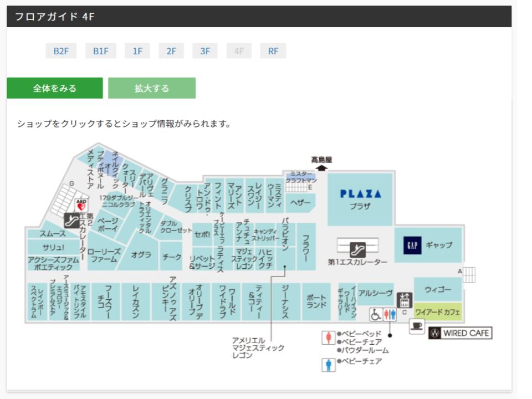Open the チーク shop on the map
The image size is (532, 399).
click(x=171, y=257)
